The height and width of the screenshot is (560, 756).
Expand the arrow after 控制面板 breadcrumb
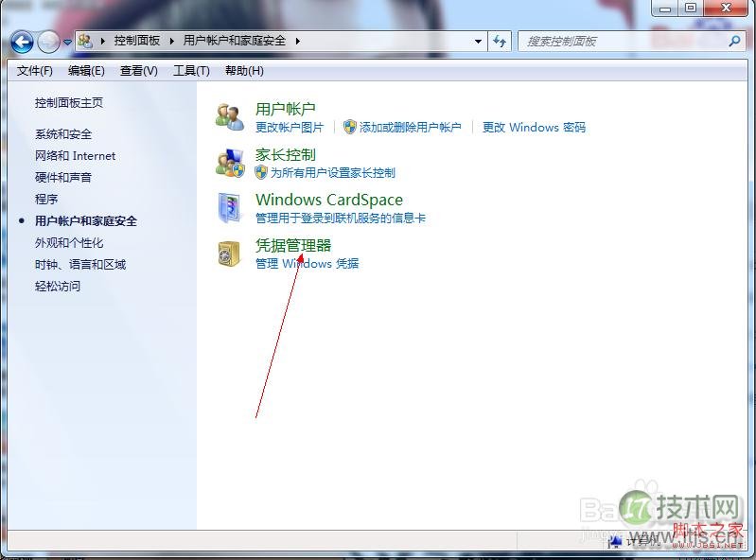pyautogui.click(x=171, y=42)
